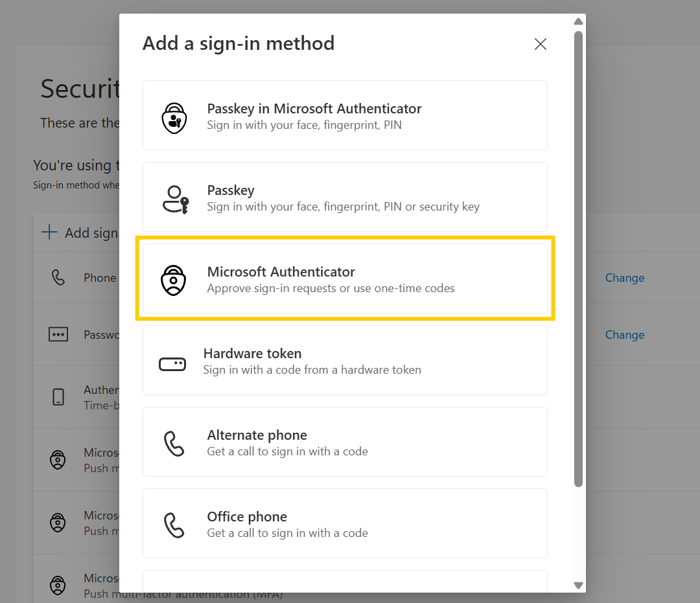
Task: Click the dialog vertical scrollbar thumb
Action: click(x=578, y=258)
